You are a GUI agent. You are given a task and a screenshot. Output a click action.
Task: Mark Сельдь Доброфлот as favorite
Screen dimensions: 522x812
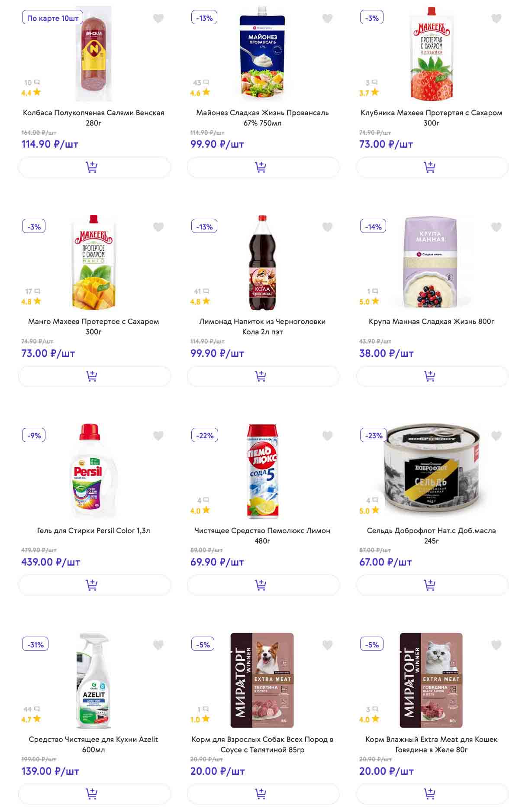pyautogui.click(x=496, y=436)
